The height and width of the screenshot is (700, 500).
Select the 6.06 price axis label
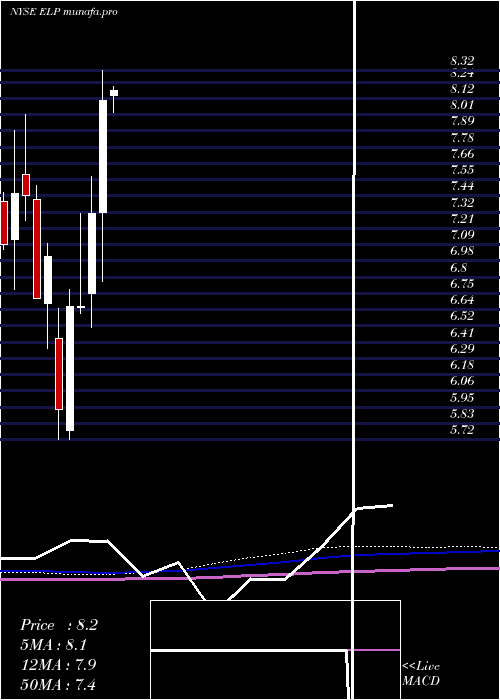pos(462,381)
